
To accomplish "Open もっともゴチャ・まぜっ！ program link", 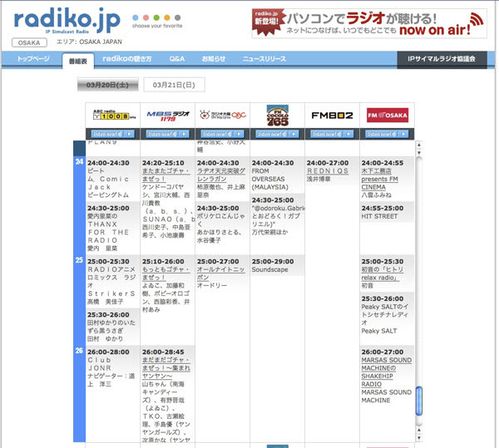I will point(166,273).
